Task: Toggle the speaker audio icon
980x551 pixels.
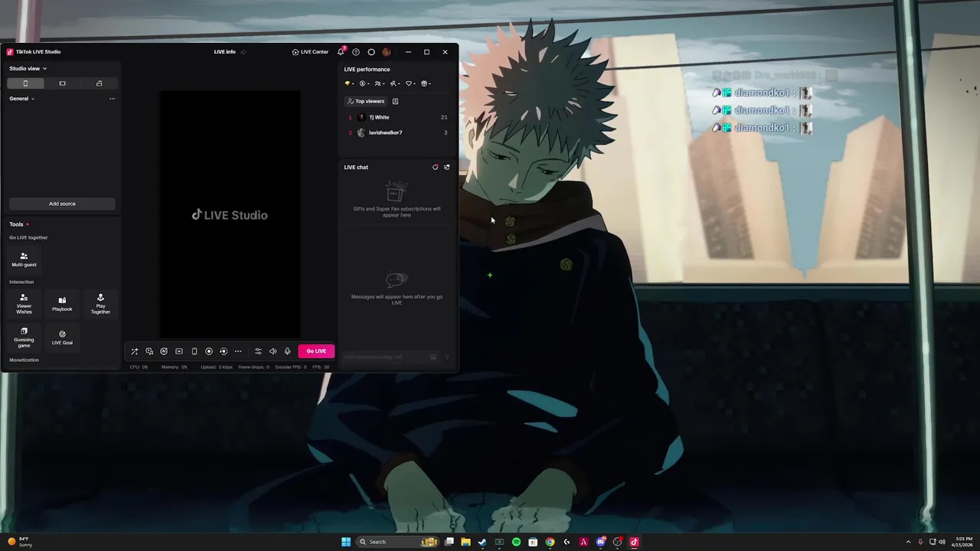Action: [273, 351]
